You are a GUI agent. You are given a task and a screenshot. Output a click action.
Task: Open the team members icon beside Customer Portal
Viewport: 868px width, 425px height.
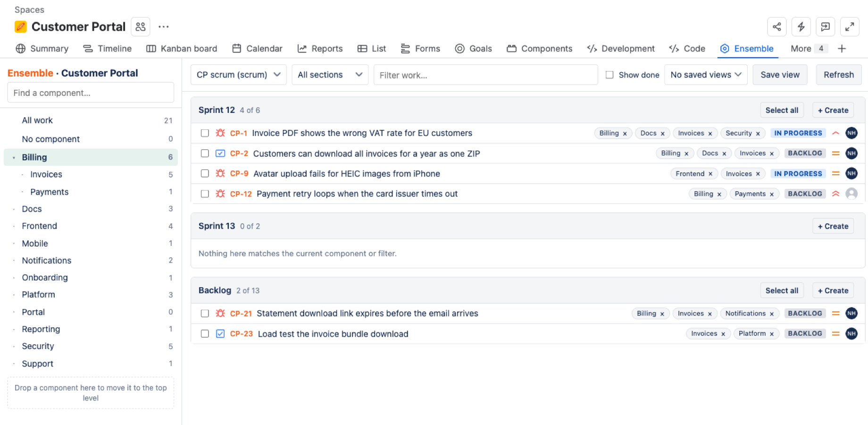click(x=141, y=27)
